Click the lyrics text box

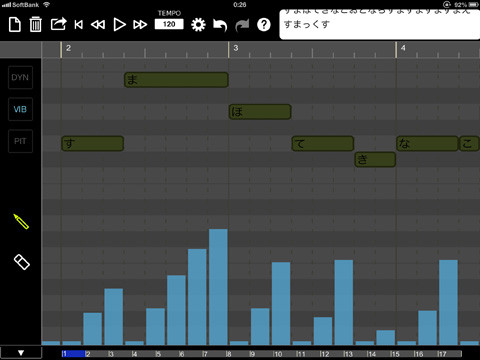point(380,24)
